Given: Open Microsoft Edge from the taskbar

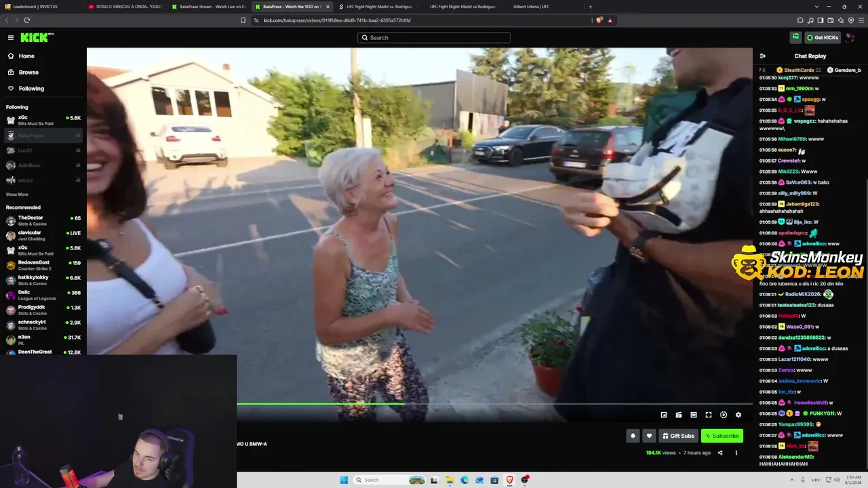Looking at the screenshot, I should point(465,480).
